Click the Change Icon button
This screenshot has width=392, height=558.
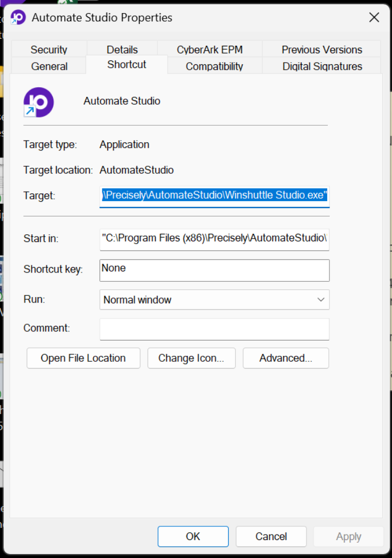coord(191,358)
